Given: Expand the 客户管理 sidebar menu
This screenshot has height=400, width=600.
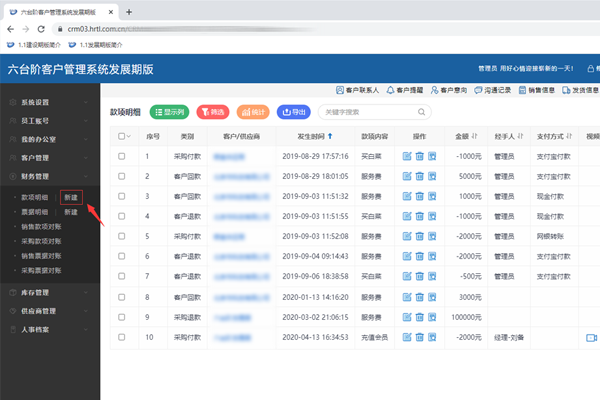Looking at the screenshot, I should click(50, 158).
